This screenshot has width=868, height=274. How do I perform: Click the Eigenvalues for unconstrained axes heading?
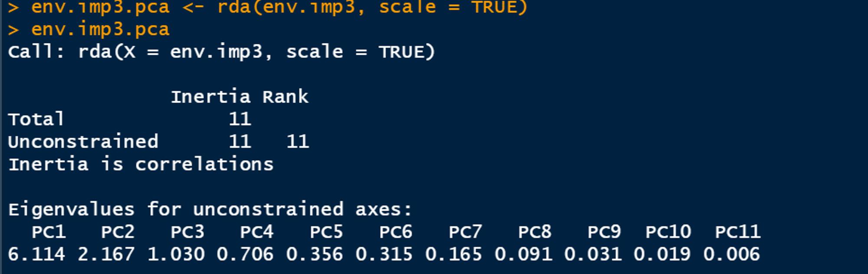[210, 209]
